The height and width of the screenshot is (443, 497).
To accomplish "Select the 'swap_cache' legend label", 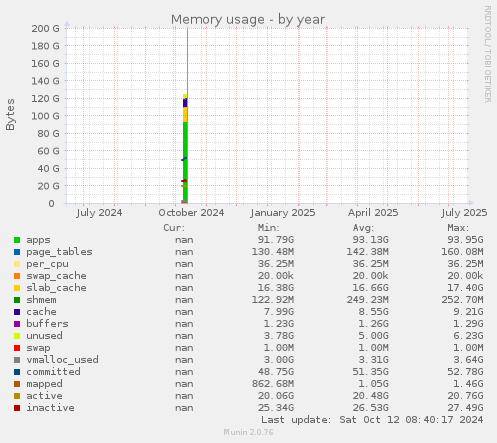I will [x=56, y=276].
